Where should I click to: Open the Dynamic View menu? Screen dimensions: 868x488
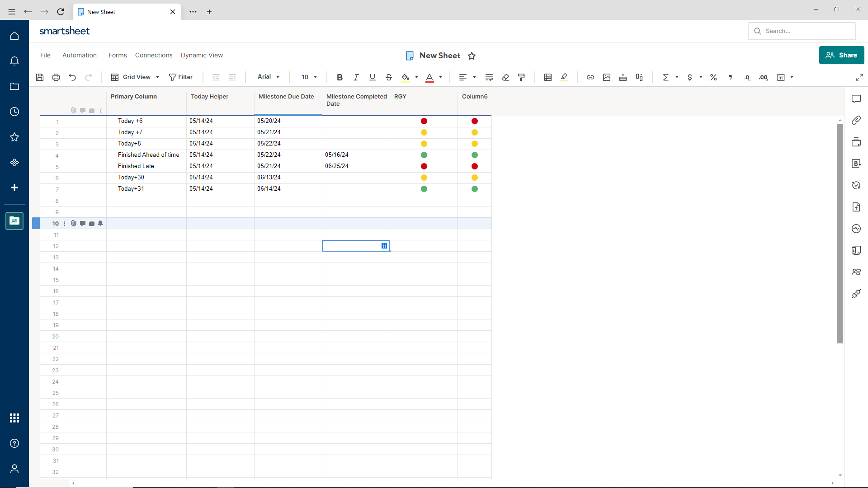pos(202,55)
